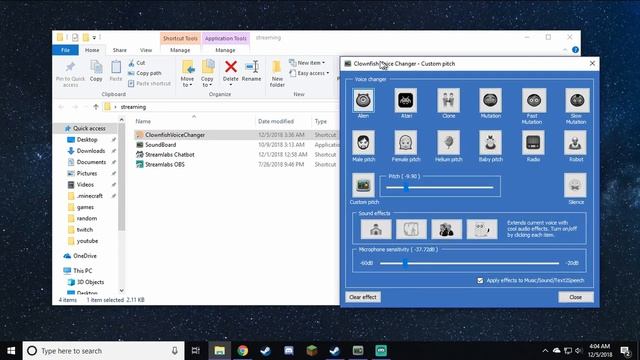
Task: Switch to the View ribbon tab
Action: click(x=146, y=50)
